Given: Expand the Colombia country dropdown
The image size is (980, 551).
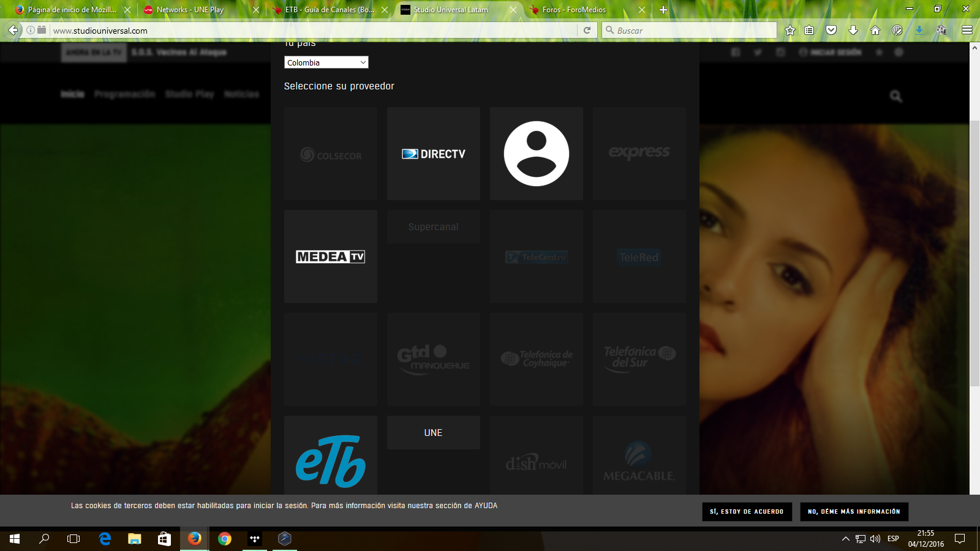Looking at the screenshot, I should [x=326, y=62].
